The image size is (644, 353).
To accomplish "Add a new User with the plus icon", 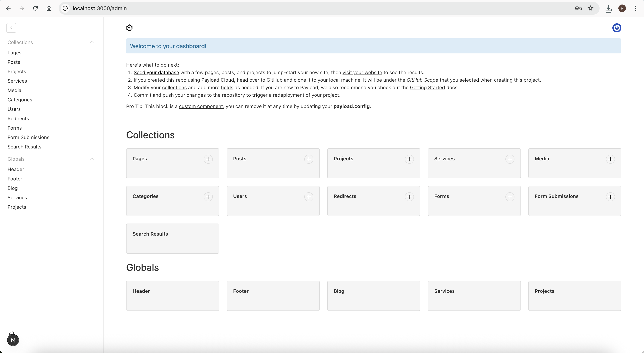I will click(308, 197).
